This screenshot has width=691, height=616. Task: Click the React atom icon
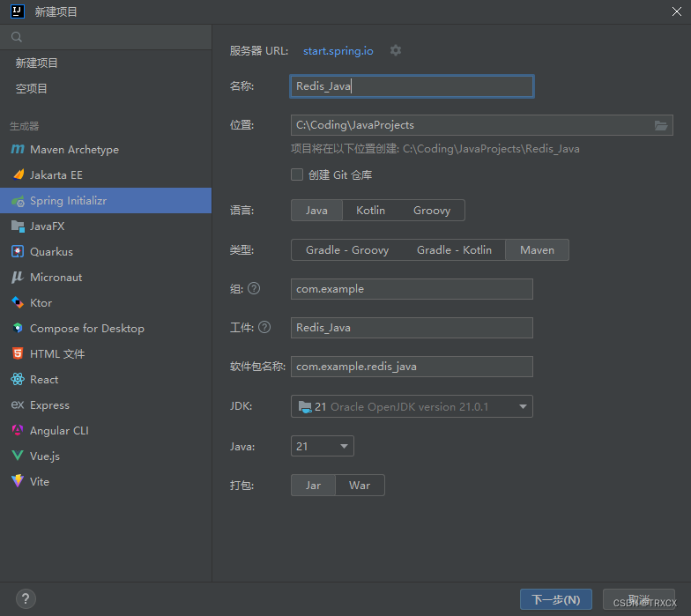(18, 379)
